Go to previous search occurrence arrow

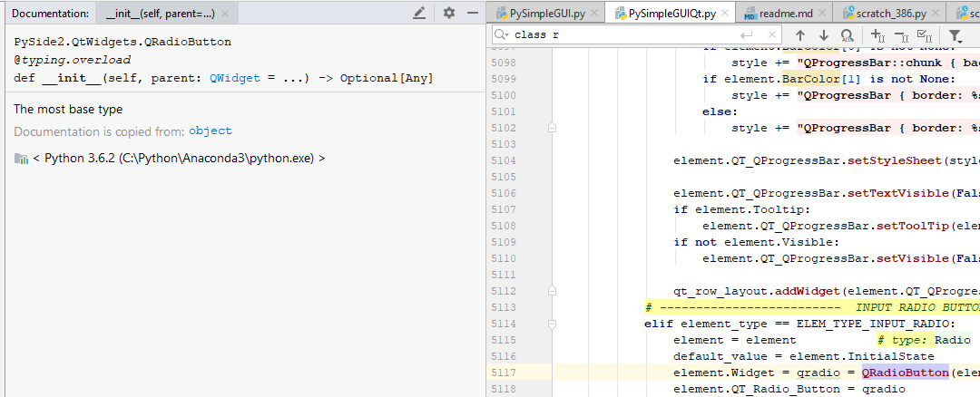click(800, 35)
